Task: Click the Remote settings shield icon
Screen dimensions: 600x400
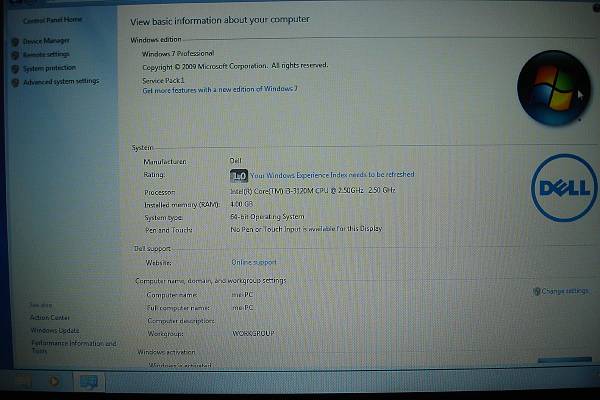Action: pyautogui.click(x=15, y=56)
